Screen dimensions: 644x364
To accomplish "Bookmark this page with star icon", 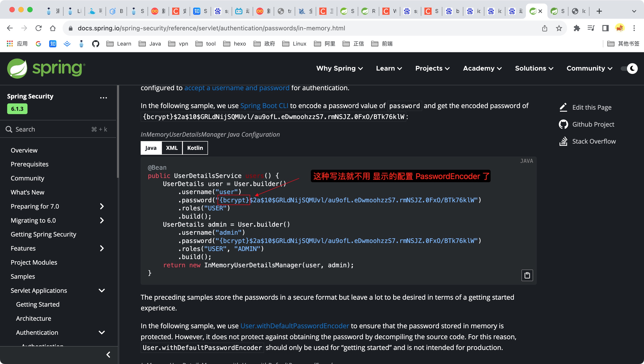I will 559,28.
